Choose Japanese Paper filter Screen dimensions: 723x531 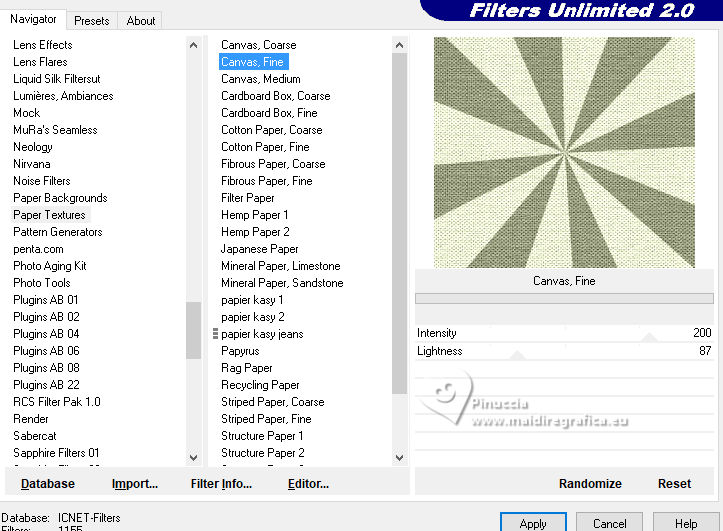[x=260, y=249]
